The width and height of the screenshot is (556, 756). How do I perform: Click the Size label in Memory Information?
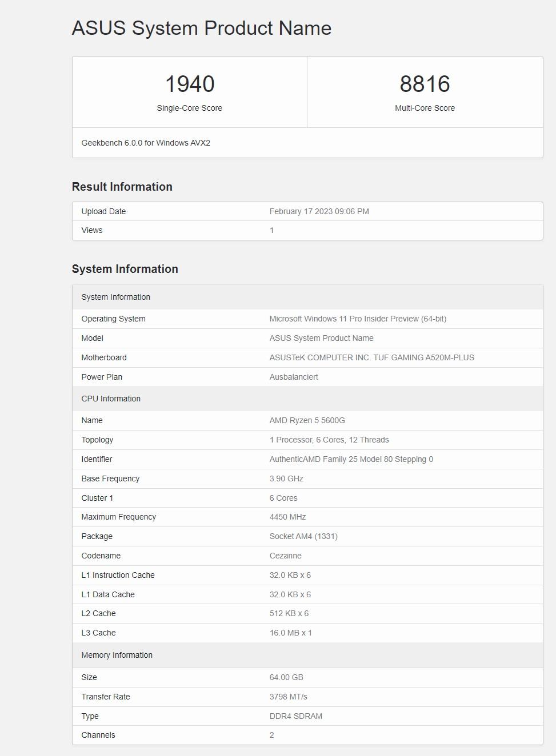coord(89,677)
